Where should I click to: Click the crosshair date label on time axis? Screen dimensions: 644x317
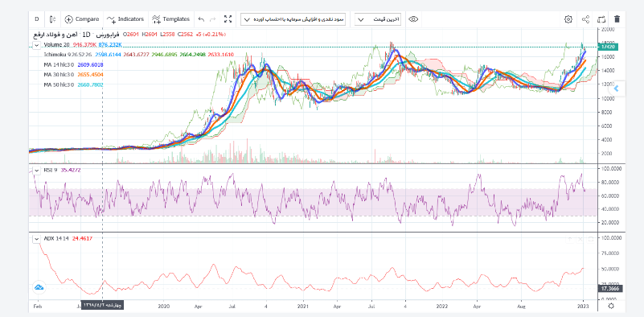click(103, 306)
